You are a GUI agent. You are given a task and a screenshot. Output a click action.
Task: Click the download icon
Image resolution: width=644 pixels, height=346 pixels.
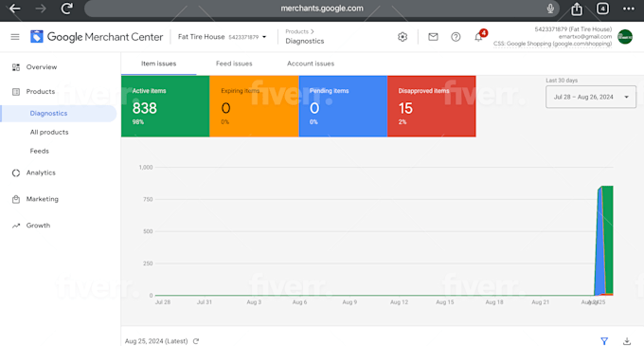[x=627, y=341]
